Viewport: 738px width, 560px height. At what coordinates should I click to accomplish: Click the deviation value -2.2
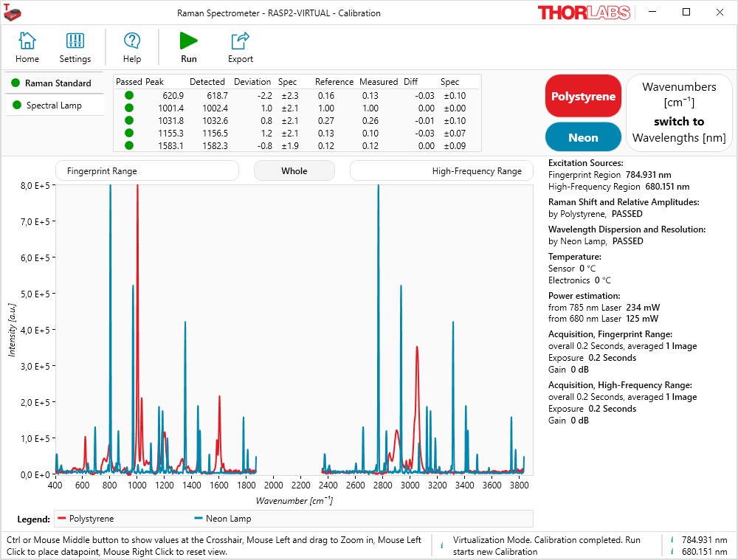(x=265, y=95)
